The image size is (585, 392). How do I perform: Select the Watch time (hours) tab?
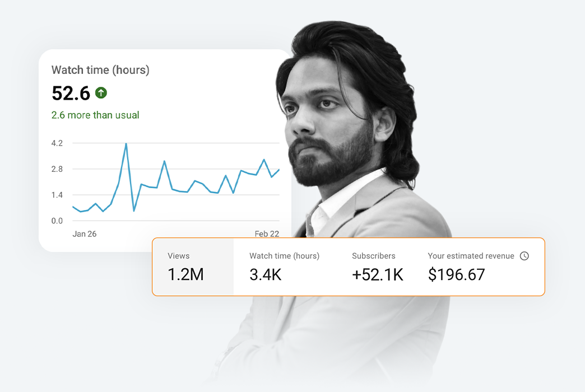pos(284,267)
